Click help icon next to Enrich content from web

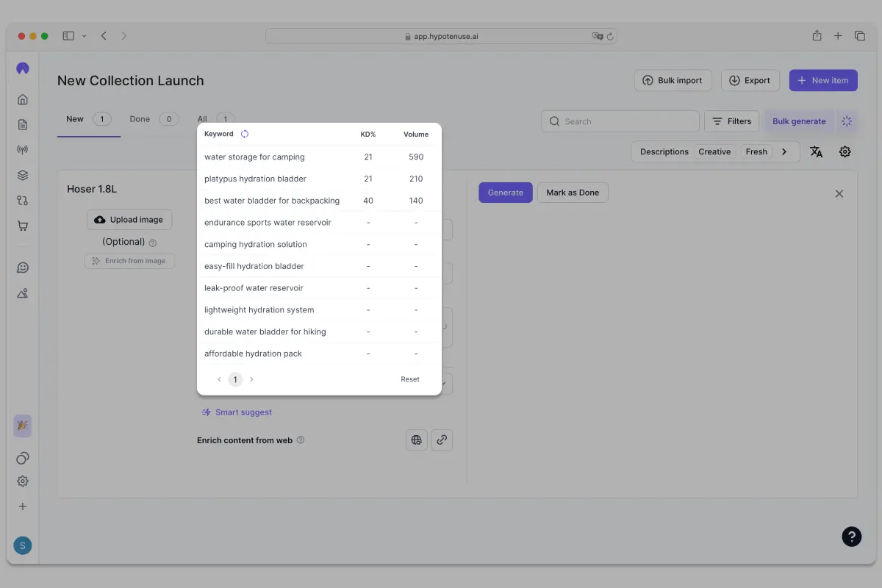tap(300, 440)
